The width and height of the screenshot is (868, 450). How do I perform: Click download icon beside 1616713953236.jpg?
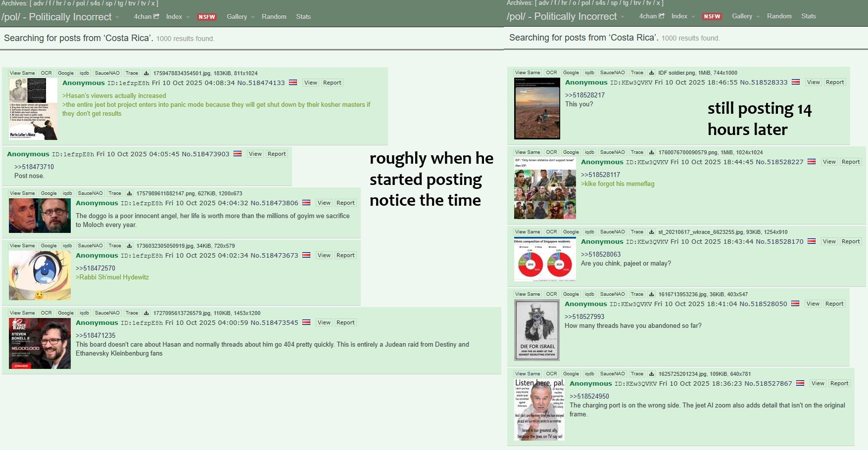coord(651,294)
